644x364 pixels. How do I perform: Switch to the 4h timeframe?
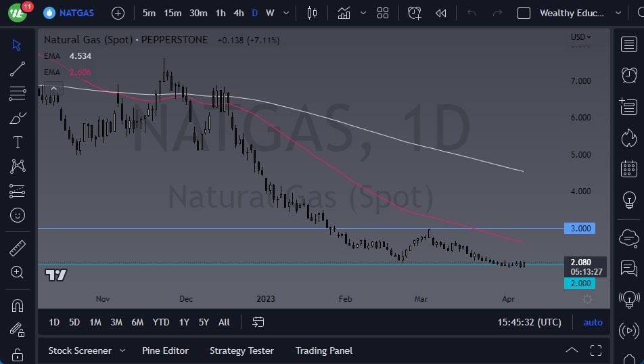239,13
